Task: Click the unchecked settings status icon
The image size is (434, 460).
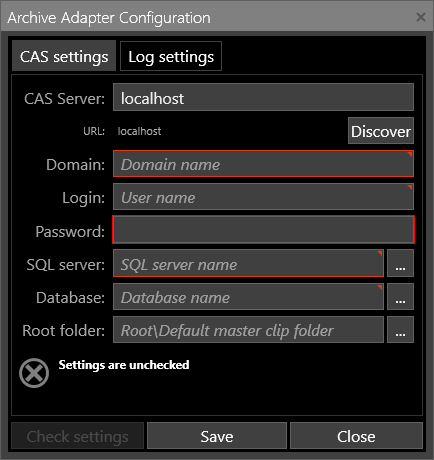Action: coord(34,373)
